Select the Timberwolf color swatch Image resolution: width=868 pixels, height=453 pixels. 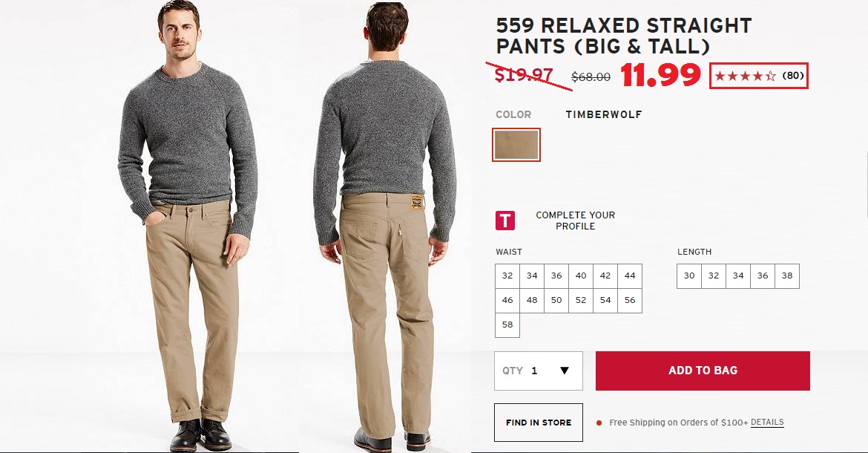click(516, 145)
